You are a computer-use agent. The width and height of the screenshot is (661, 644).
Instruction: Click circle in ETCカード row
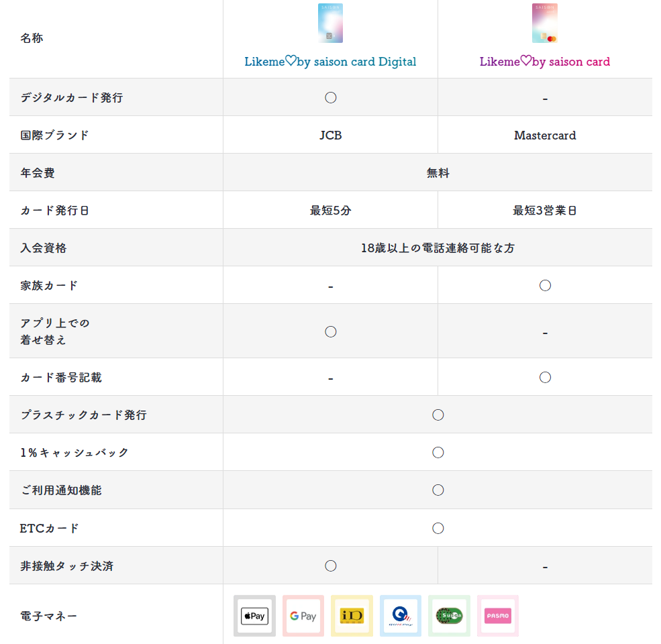(x=438, y=528)
